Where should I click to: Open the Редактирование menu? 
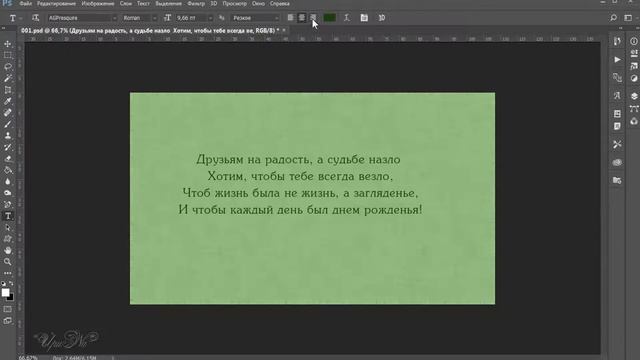click(56, 3)
